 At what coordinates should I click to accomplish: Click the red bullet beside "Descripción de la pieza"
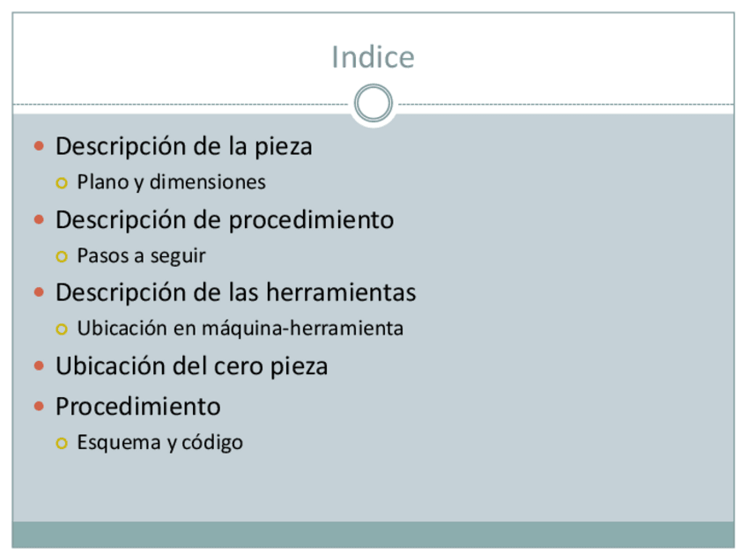tap(39, 146)
